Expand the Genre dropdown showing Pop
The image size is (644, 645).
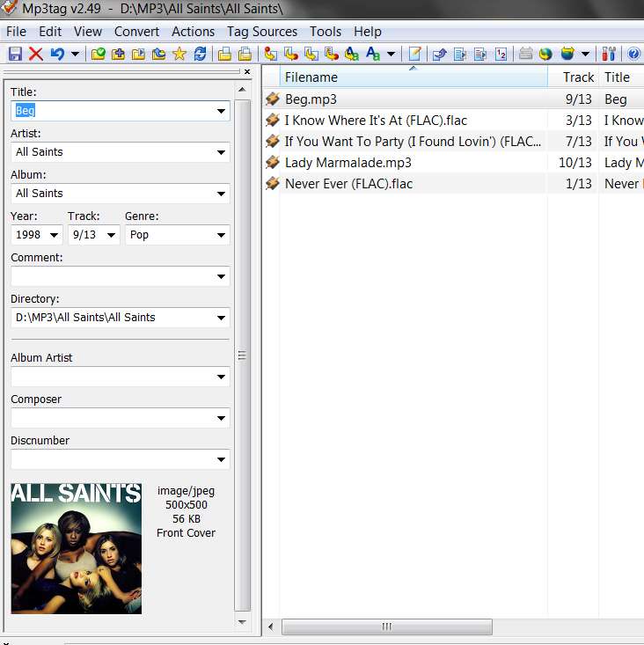coord(221,235)
